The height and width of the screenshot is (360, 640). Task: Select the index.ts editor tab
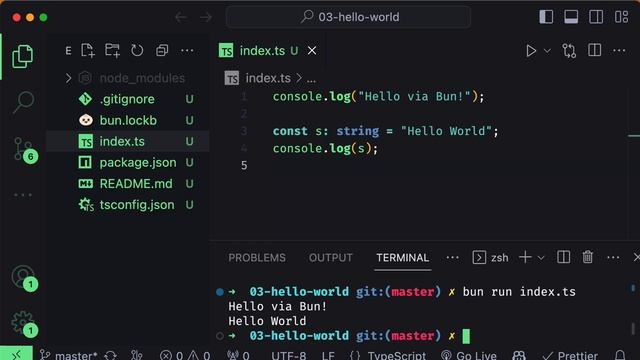[x=267, y=51]
